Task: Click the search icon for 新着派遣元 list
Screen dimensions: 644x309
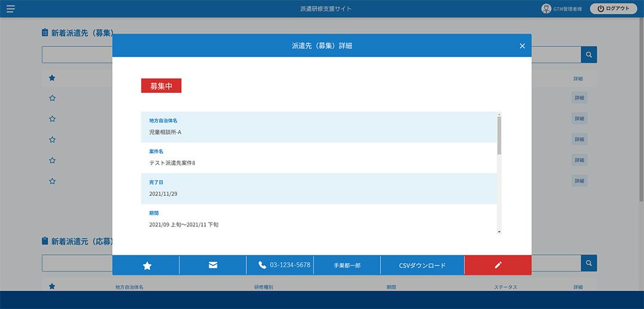Action: (589, 263)
